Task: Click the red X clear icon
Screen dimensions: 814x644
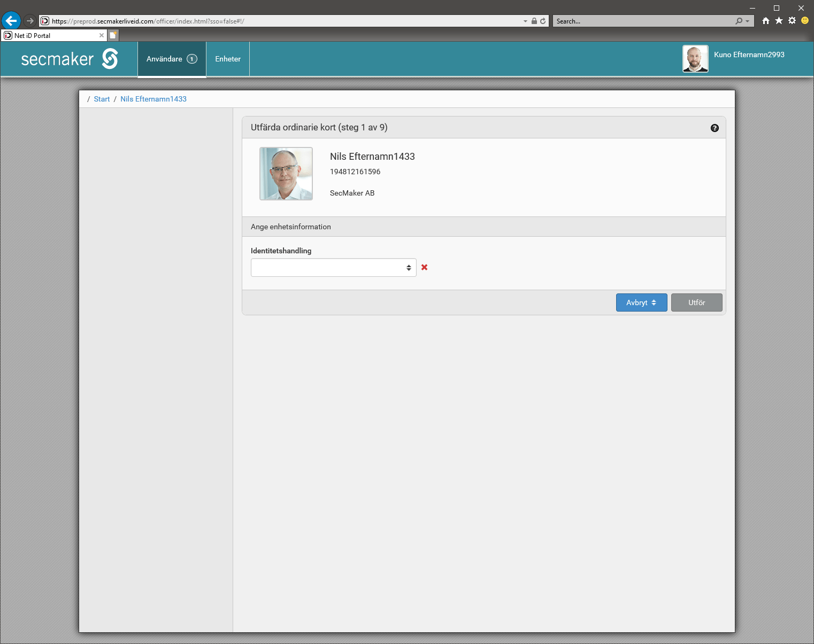Action: pos(424,267)
